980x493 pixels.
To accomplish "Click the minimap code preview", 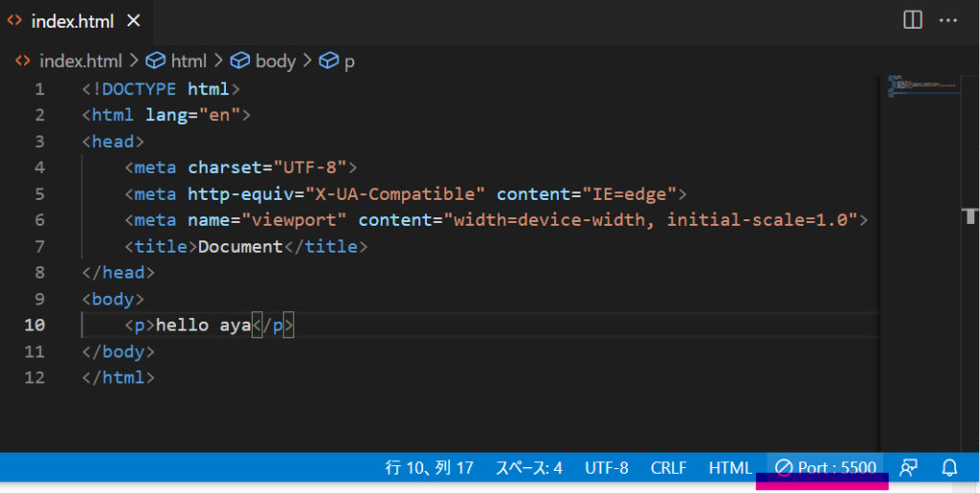I will pos(921,86).
